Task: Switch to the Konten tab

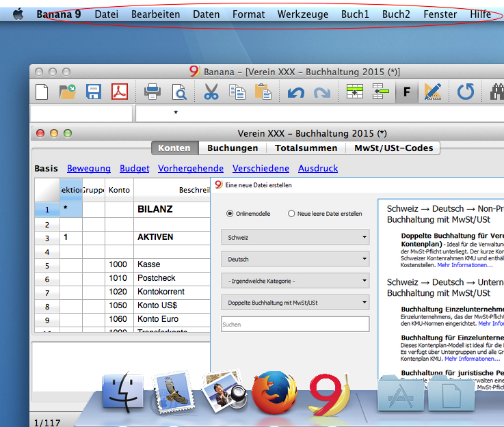Action: 175,148
